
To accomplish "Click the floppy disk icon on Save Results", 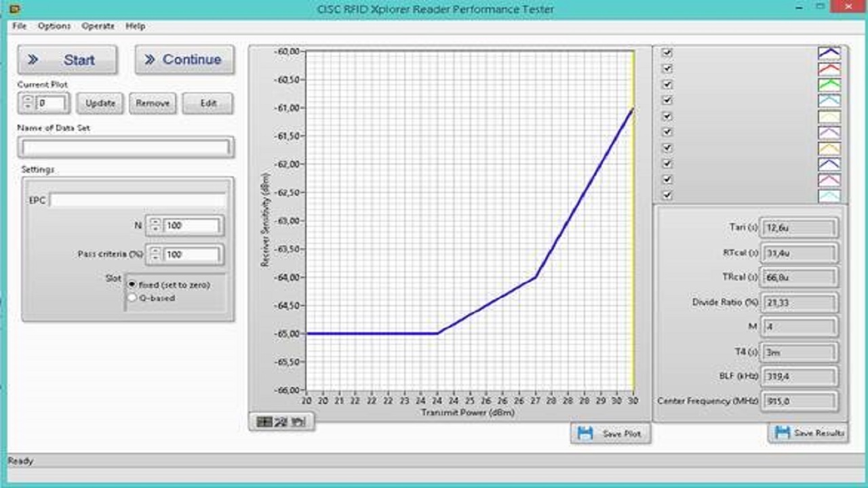I will (782, 432).
